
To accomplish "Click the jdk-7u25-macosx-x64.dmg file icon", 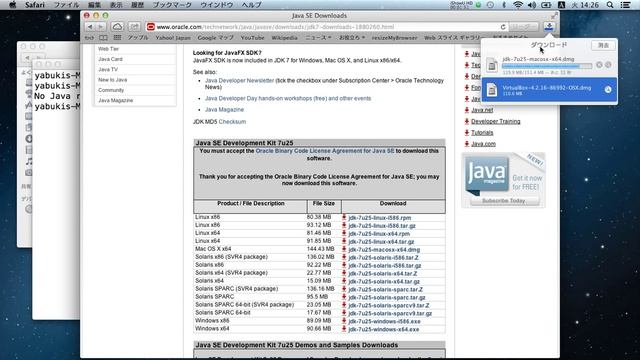I will coord(492,65).
